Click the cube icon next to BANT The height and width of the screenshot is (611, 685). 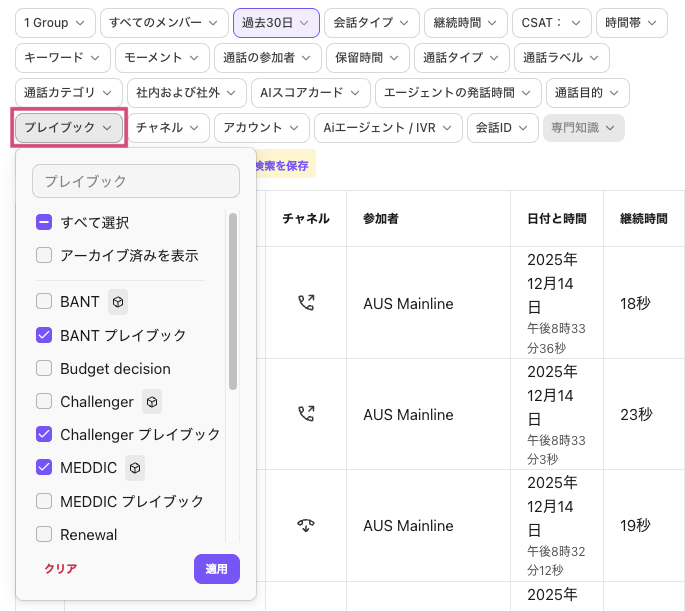118,301
